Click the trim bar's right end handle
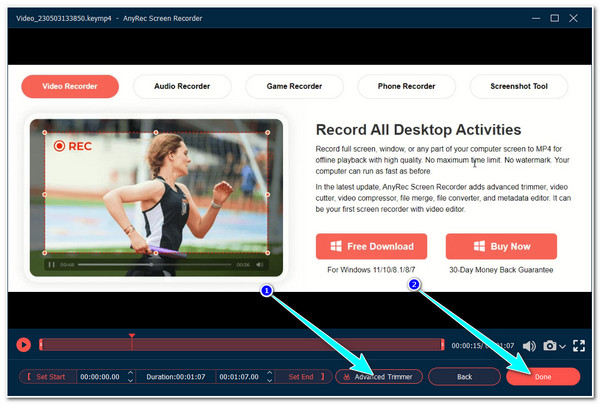Screen dimensions: 600x404 pyautogui.click(x=442, y=345)
